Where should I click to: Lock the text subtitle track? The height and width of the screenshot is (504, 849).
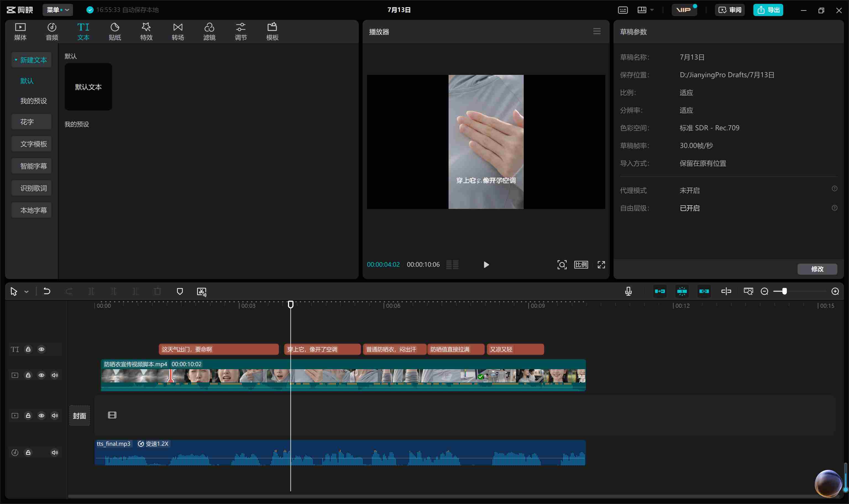tap(28, 349)
